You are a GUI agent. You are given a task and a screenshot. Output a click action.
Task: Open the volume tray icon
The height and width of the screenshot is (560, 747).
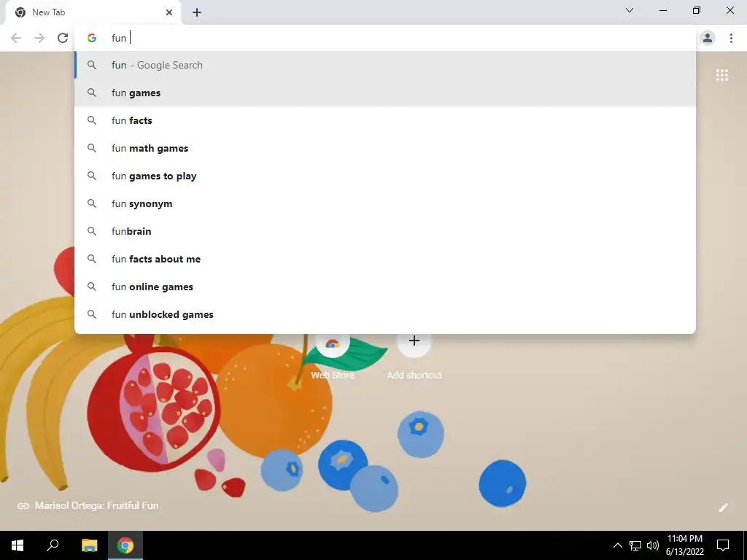[653, 545]
